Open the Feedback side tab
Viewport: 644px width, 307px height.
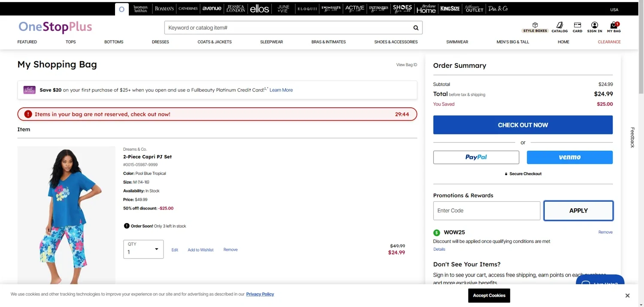point(632,137)
